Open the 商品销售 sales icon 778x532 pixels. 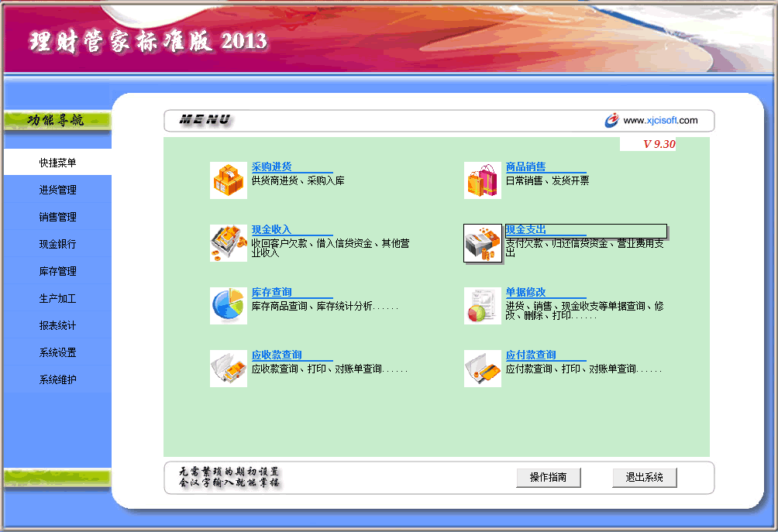click(482, 180)
